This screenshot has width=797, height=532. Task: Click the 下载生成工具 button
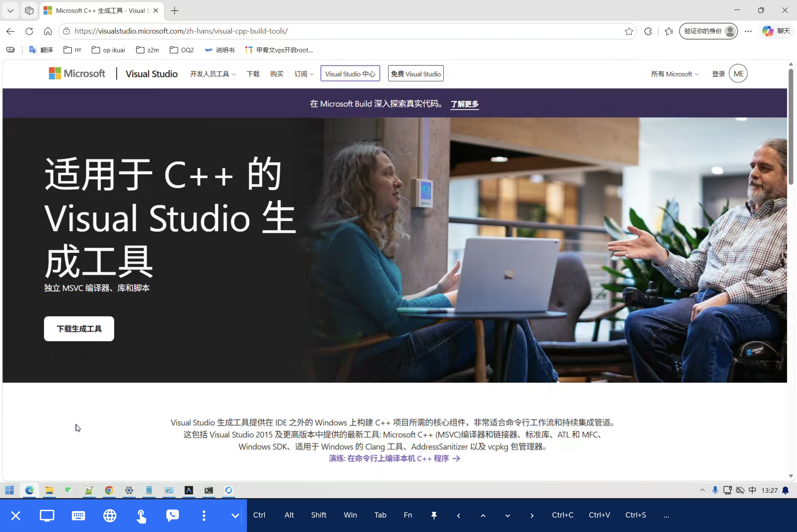point(79,329)
